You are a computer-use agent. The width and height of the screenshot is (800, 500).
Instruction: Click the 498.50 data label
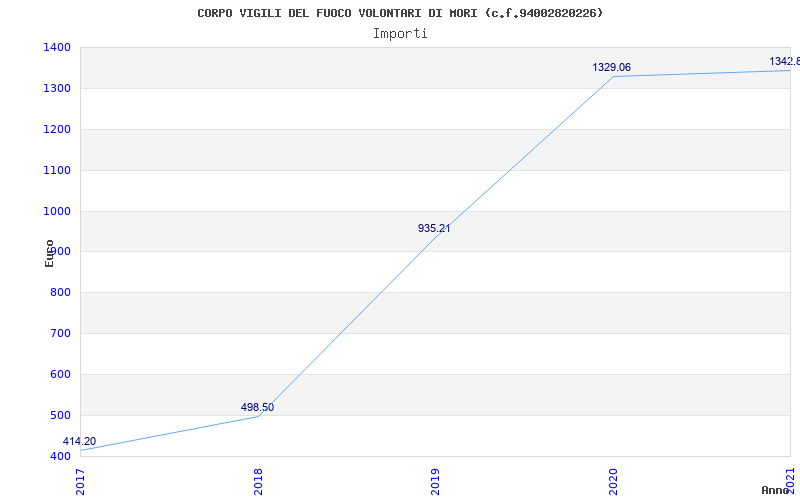click(257, 407)
